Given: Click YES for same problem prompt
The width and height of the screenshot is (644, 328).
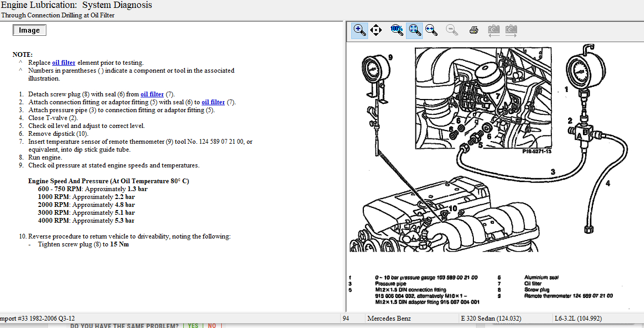Looking at the screenshot, I should tap(193, 325).
